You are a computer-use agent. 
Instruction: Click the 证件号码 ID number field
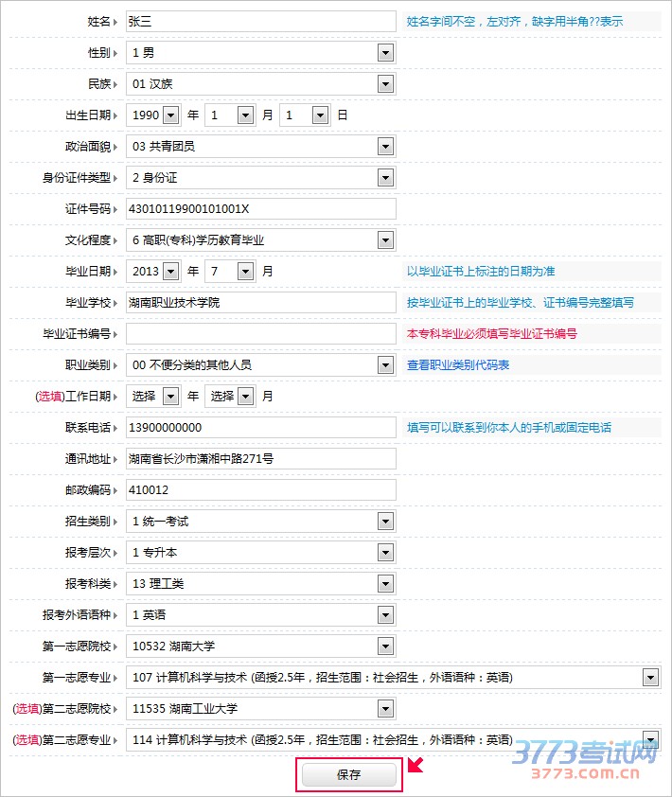tap(260, 209)
